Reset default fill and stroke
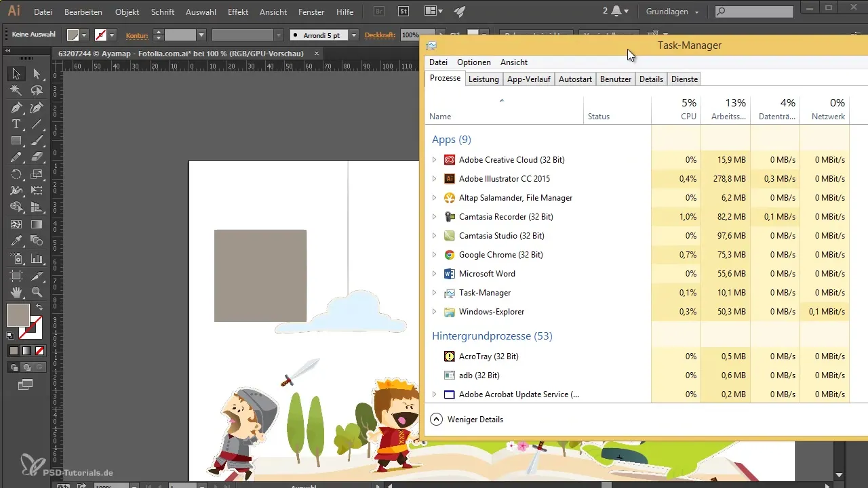 (11, 335)
